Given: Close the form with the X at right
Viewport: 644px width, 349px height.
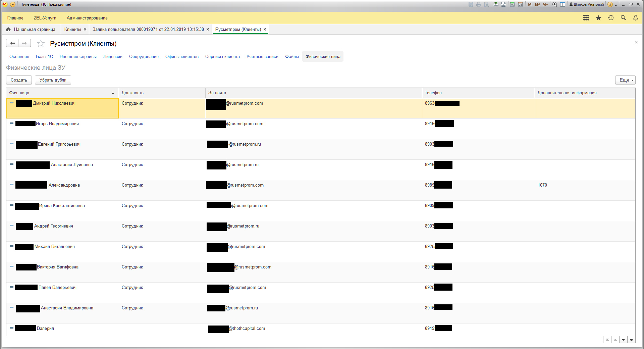Looking at the screenshot, I should click(636, 42).
